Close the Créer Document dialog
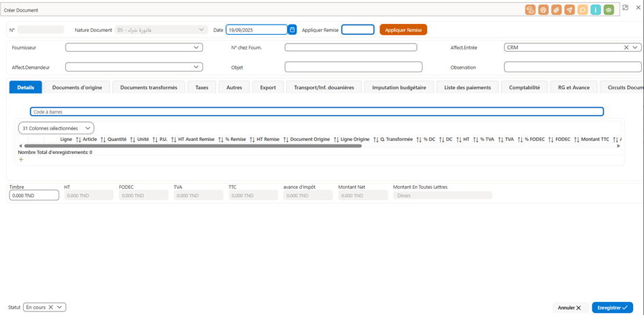This screenshot has width=644, height=315. [638, 7]
